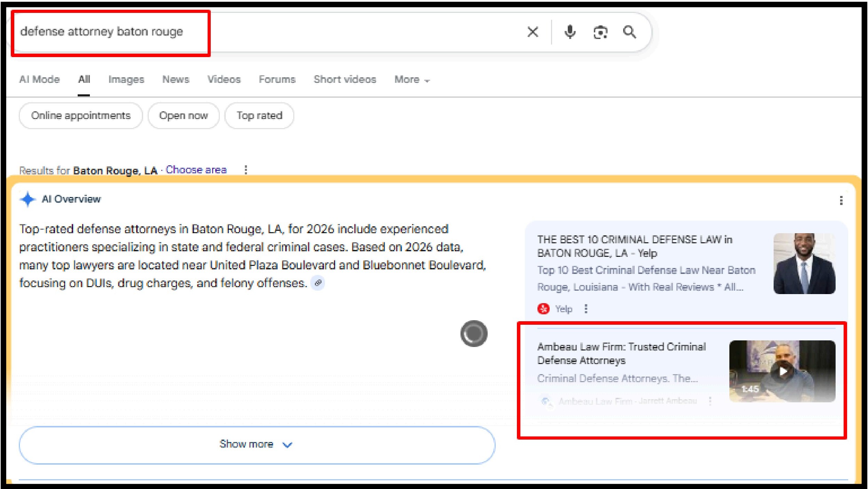
Task: Expand AI Overview with Show more
Action: 257,445
